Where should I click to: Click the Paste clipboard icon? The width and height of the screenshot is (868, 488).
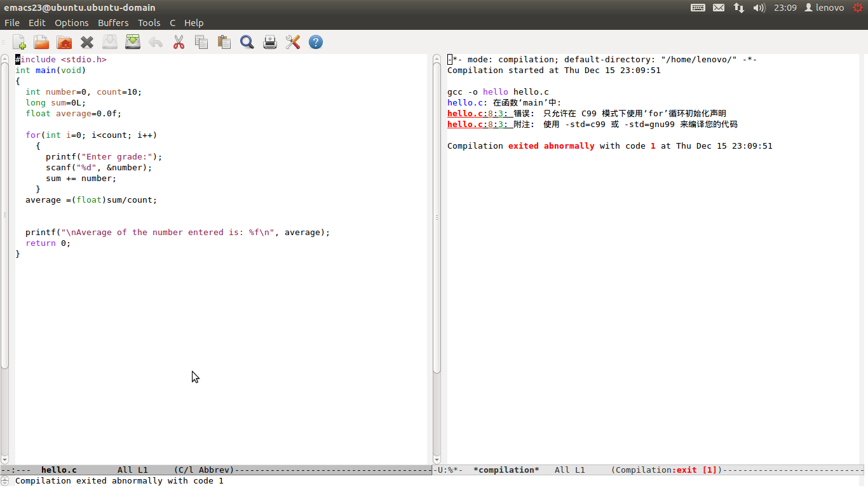(x=224, y=43)
